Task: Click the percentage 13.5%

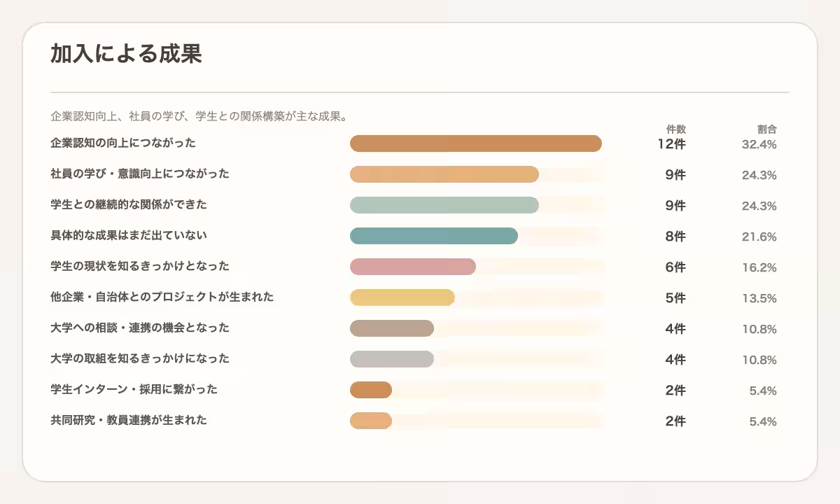Action: pos(759,299)
